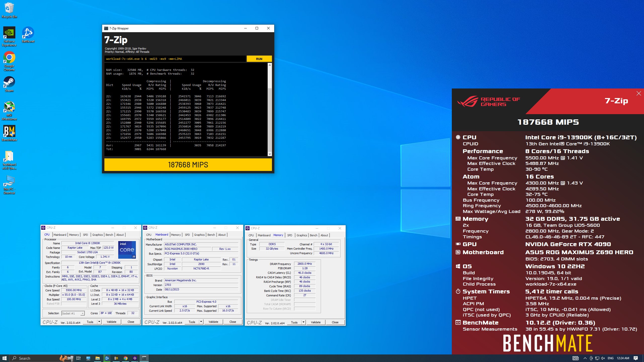
Task: Open Task View from the taskbar
Action: point(78,358)
